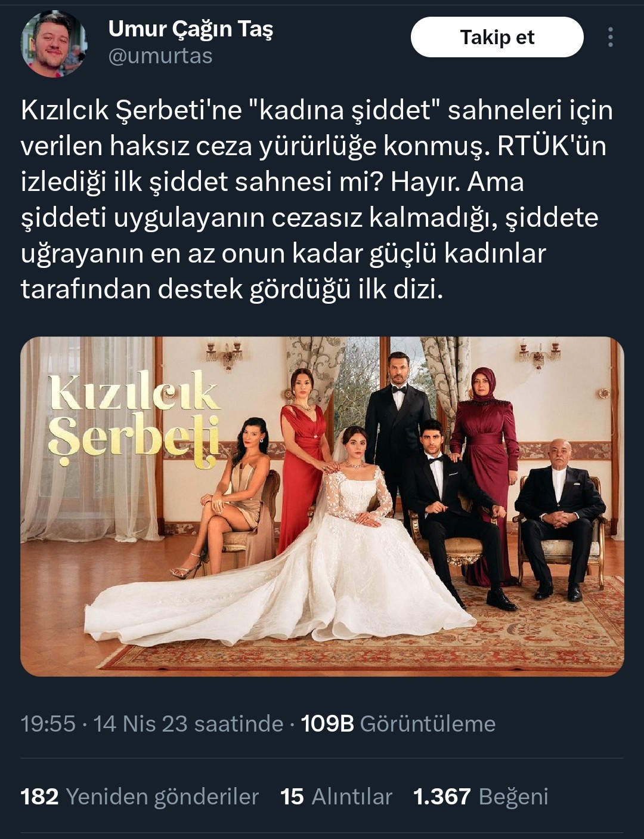View the 182 Yeniden gönderiler list
Viewport: 644px width, 839px height.
(x=140, y=797)
